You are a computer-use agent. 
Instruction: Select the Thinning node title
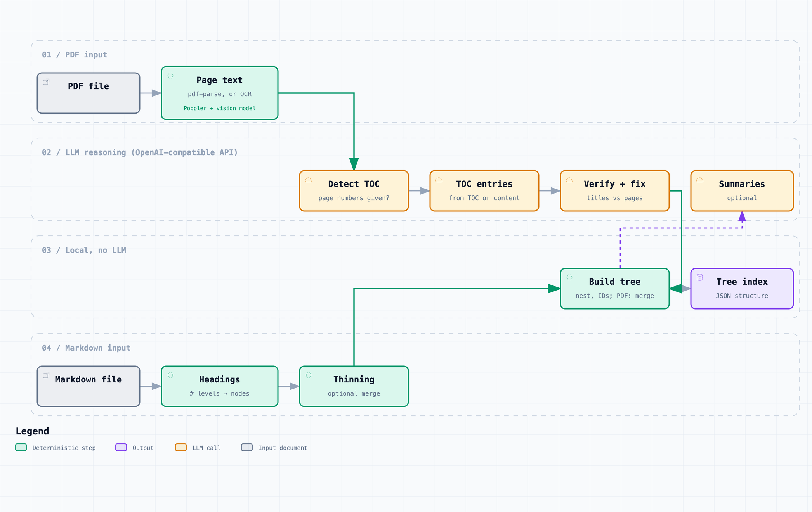click(354, 379)
